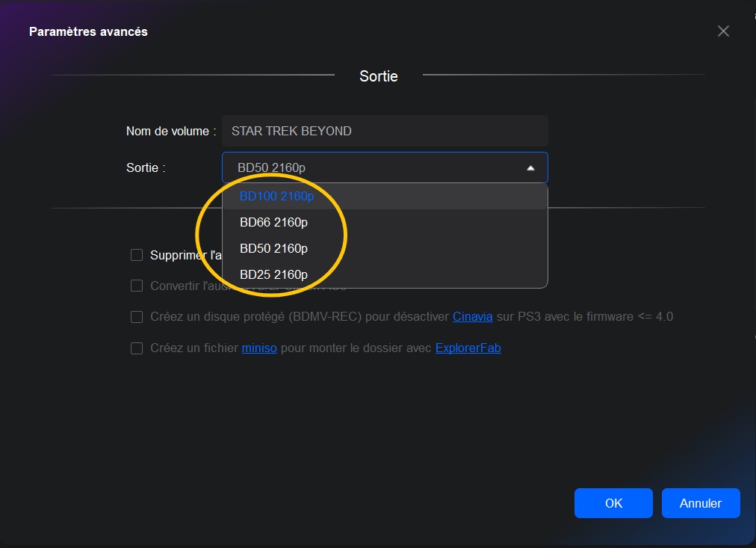Enable BDMV-REC protected disc creation
The width and height of the screenshot is (756, 548).
(137, 316)
